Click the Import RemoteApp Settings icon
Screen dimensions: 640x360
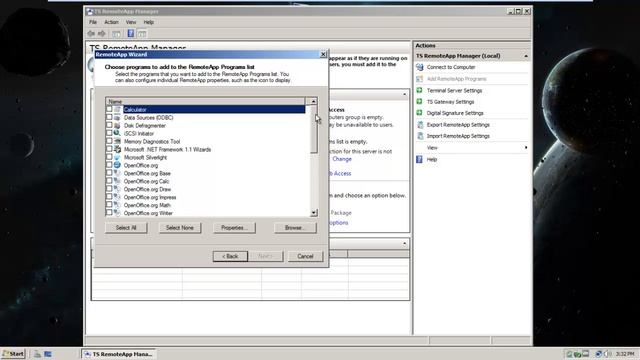[x=420, y=136]
